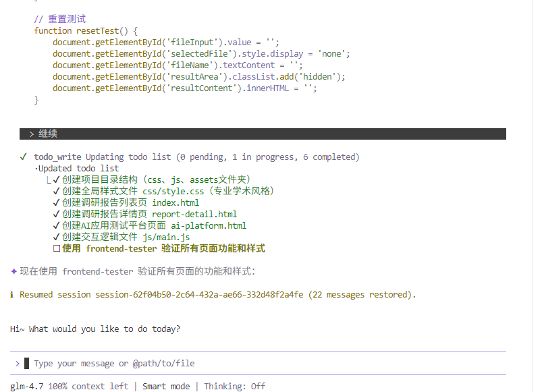The image size is (542, 392).
Task: Click the prompt arrow in the message box
Action: point(18,363)
